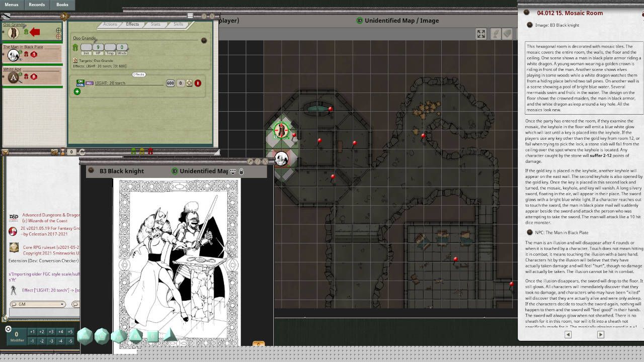644x362 pixels.
Task: Add a new effect with green plus
Action: click(x=77, y=92)
